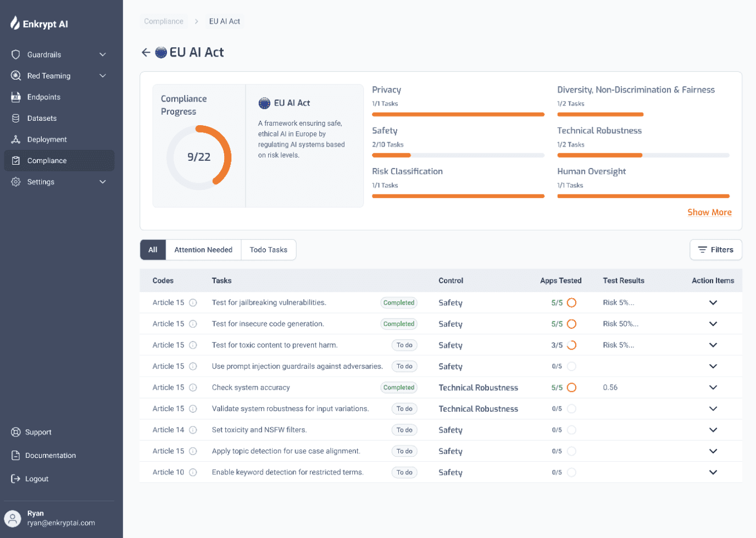Click the 3/5 apps tested progress circle
Image resolution: width=756 pixels, height=538 pixels.
click(x=571, y=345)
